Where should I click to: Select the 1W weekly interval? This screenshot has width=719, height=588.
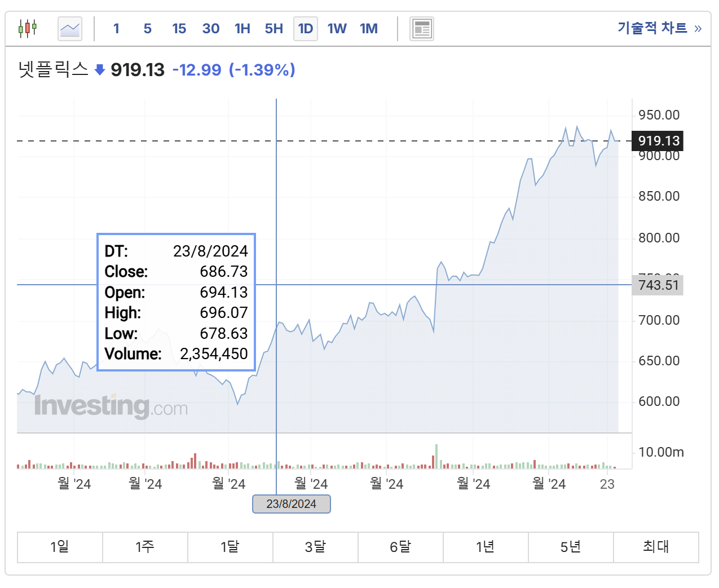coord(337,28)
